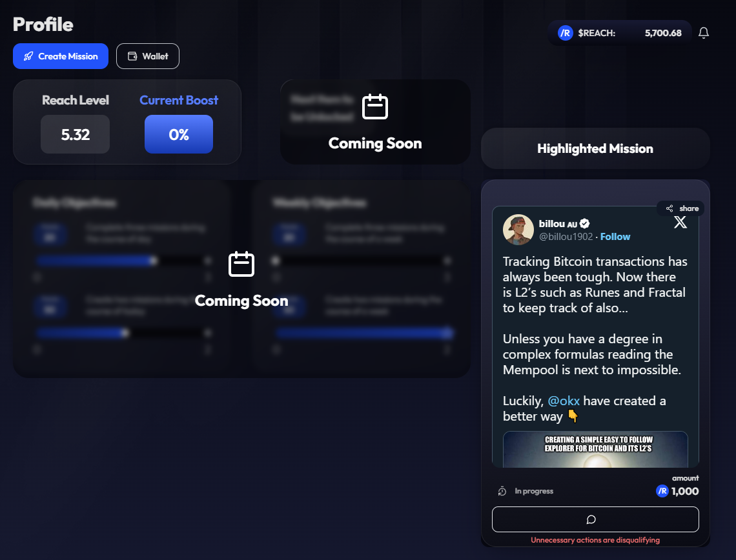Open the Wallet button

(148, 56)
